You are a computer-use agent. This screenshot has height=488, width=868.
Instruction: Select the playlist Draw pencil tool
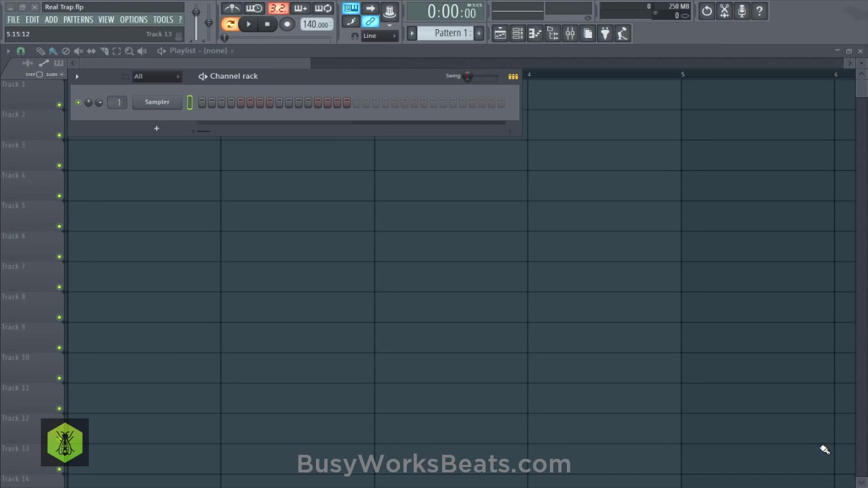(41, 51)
